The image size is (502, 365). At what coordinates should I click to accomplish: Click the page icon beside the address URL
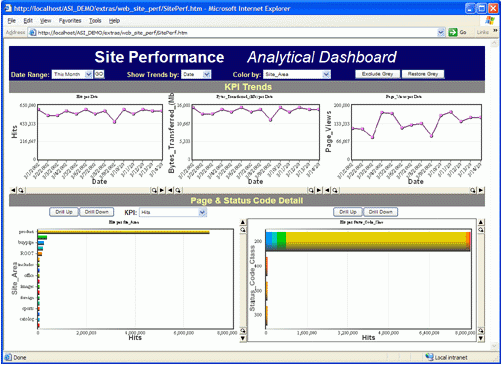tap(33, 33)
